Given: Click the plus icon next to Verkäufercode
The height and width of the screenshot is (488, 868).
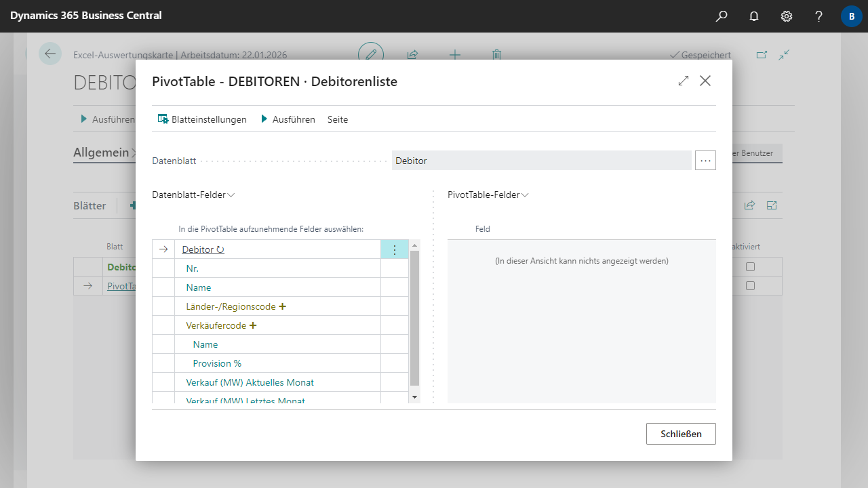Looking at the screenshot, I should click(x=253, y=325).
